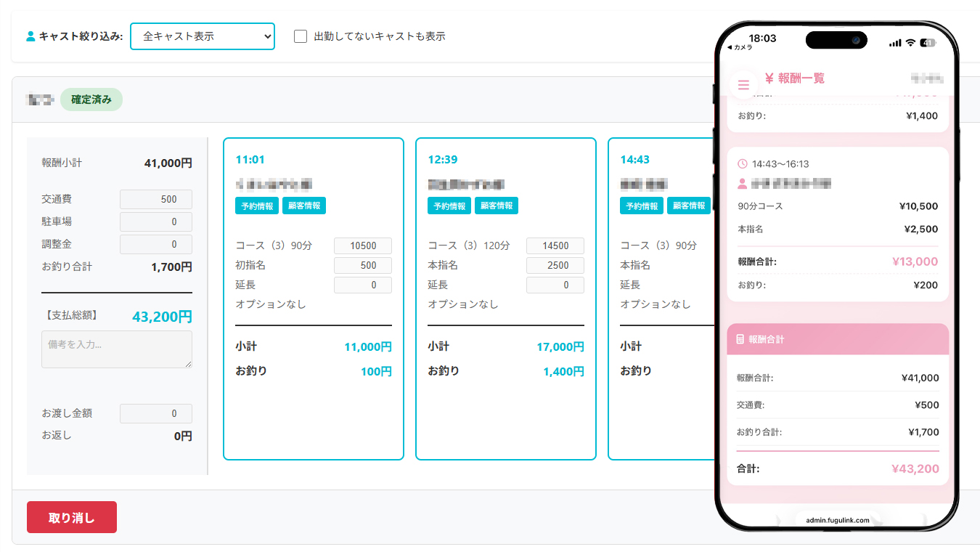Open the 全キャスト表示 cast filter dropdown
This screenshot has width=980, height=552.
point(203,36)
